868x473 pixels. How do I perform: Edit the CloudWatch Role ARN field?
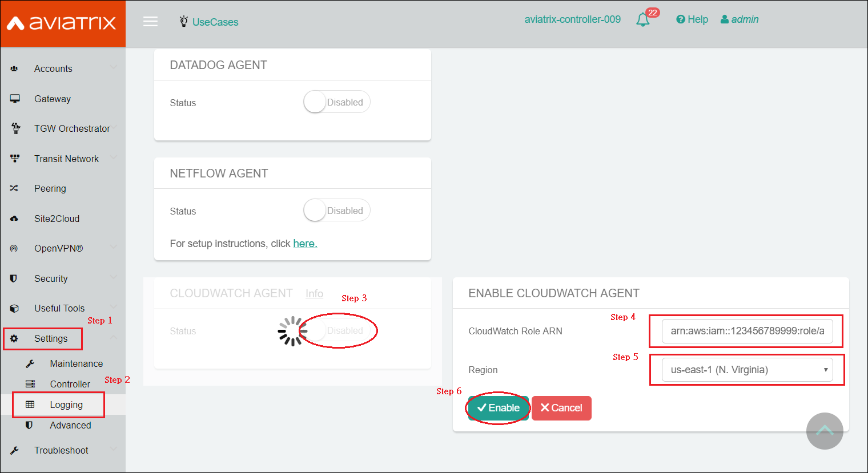pyautogui.click(x=745, y=331)
